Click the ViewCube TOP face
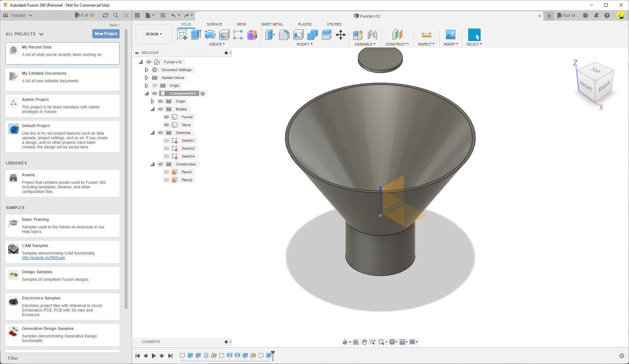The width and height of the screenshot is (629, 364). click(x=595, y=70)
